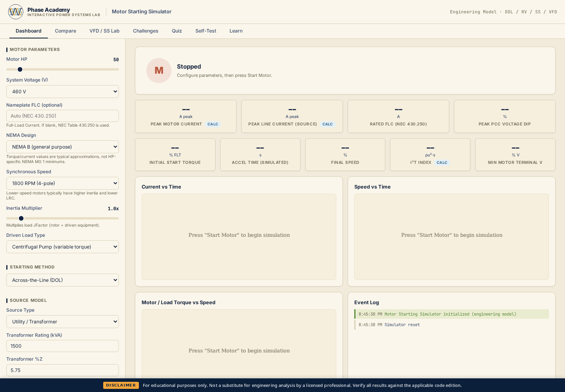
Task: Switch to the Self-Test tab
Action: pos(206,31)
